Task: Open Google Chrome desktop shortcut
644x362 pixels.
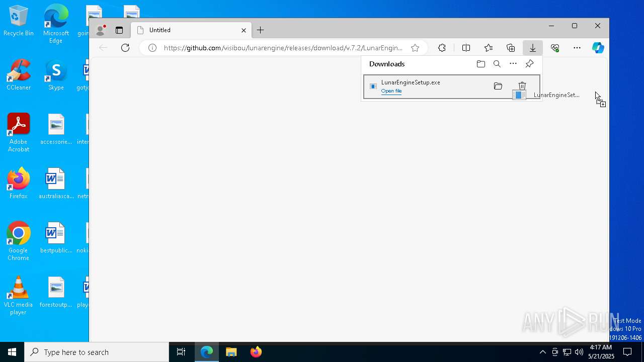Action: point(19,241)
